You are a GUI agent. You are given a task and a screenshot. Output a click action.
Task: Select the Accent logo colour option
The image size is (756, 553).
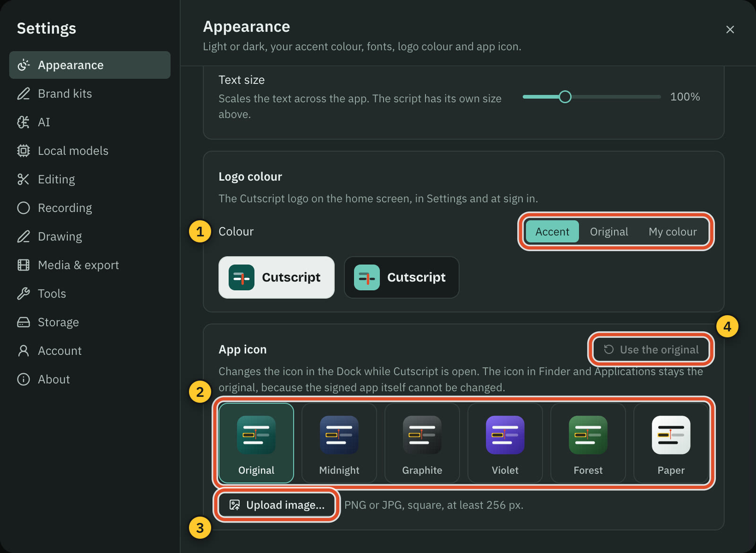click(552, 232)
